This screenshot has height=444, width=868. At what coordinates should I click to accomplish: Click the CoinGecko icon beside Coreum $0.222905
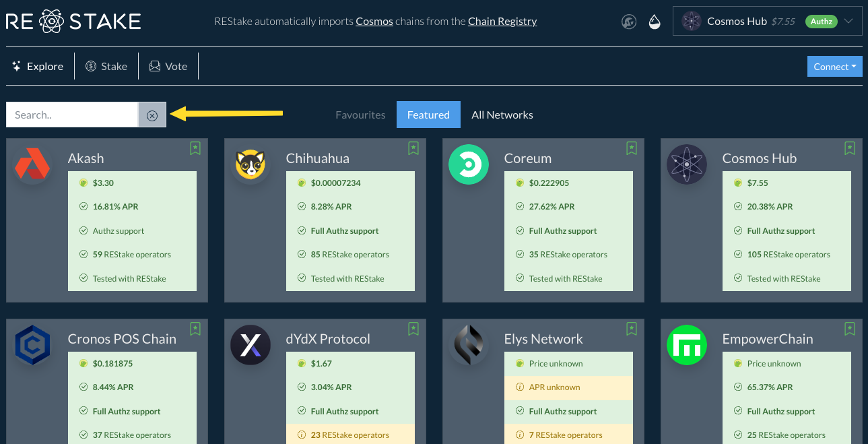click(x=521, y=183)
